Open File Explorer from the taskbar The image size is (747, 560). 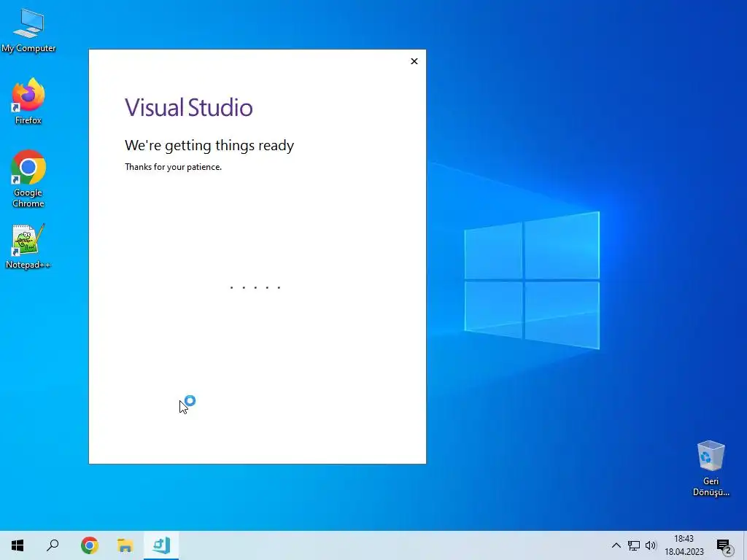tap(125, 545)
